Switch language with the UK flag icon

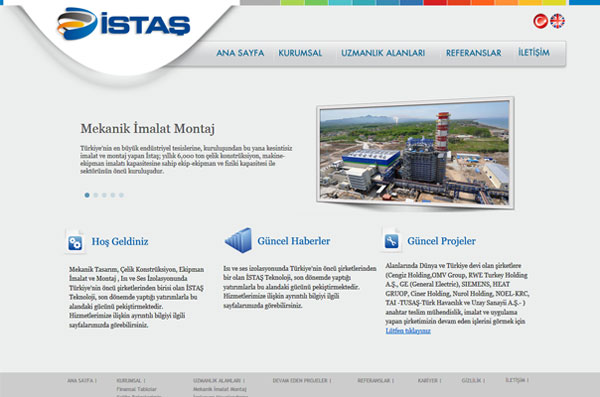click(x=558, y=21)
